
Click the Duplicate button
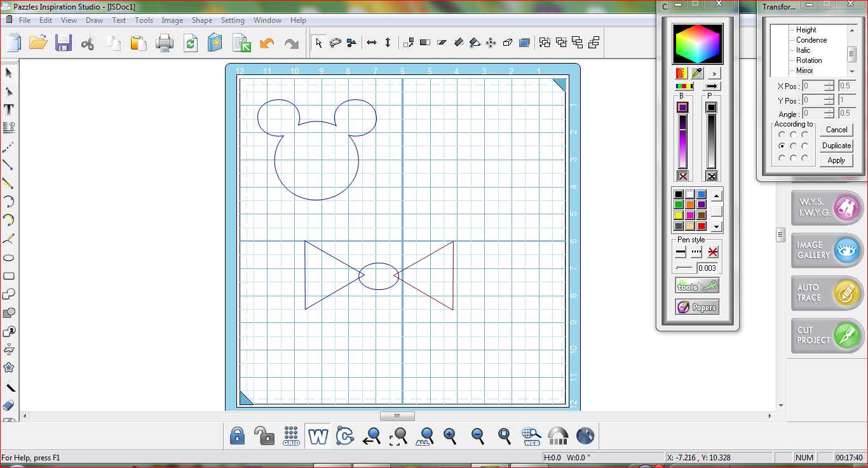[x=836, y=145]
